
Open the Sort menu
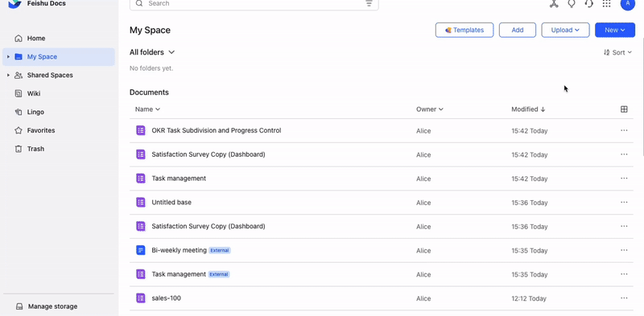point(617,52)
